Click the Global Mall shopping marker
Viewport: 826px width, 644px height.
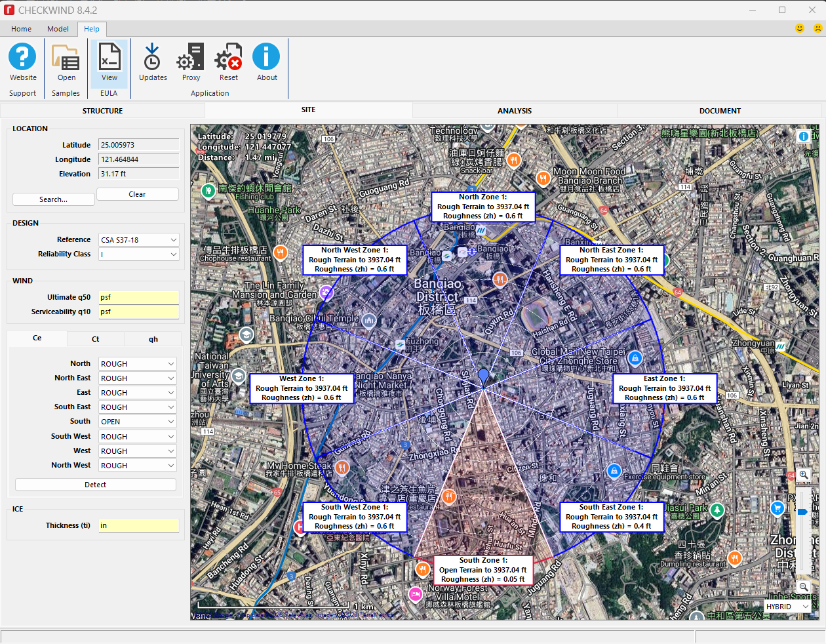pyautogui.click(x=635, y=358)
